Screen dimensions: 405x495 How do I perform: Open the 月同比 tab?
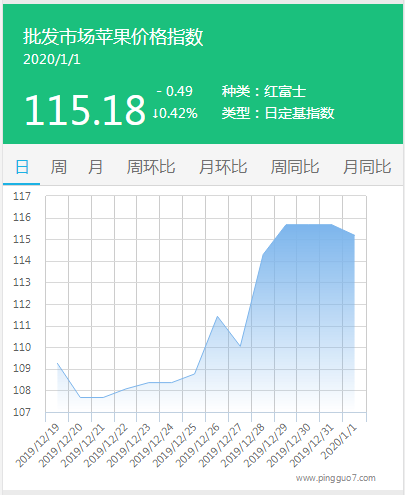[367, 167]
